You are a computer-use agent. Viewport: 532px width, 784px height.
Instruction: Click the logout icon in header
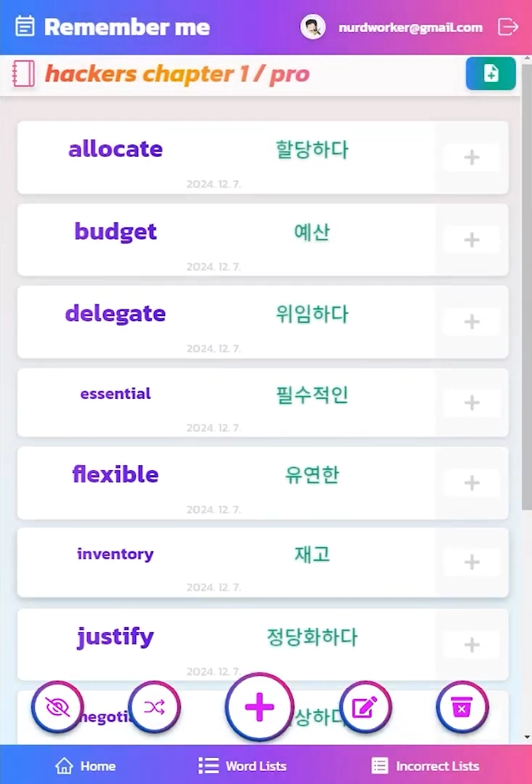pyautogui.click(x=508, y=28)
